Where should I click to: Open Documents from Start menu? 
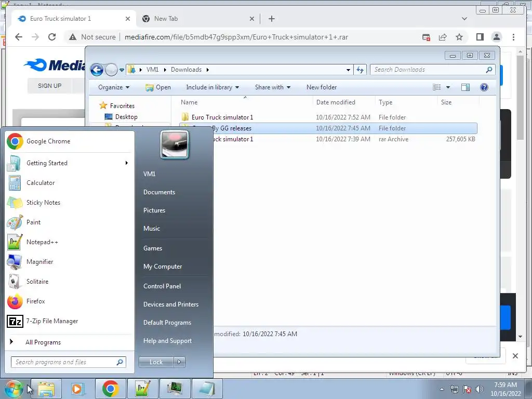(x=159, y=192)
